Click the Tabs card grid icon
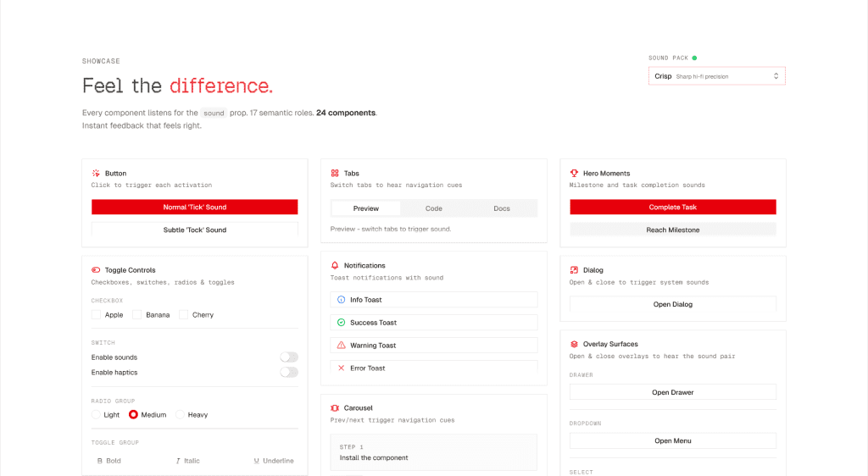Image resolution: width=868 pixels, height=476 pixels. [x=335, y=173]
